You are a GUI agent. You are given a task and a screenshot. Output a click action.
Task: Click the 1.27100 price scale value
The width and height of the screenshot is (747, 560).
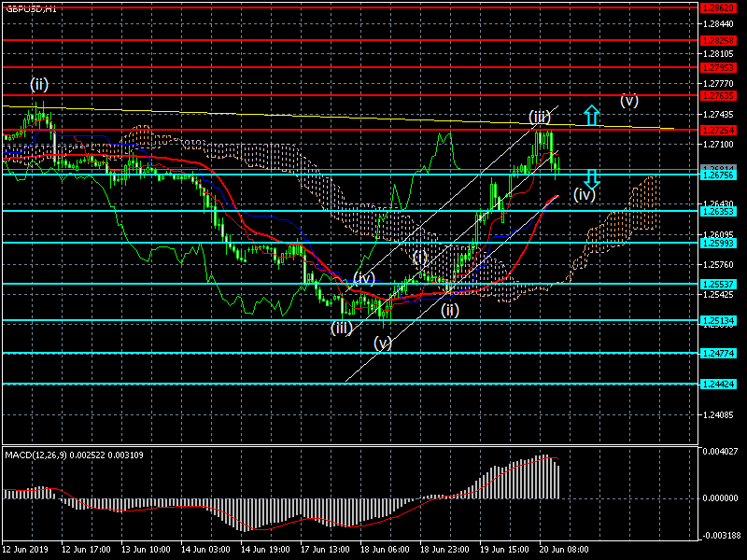(718, 145)
